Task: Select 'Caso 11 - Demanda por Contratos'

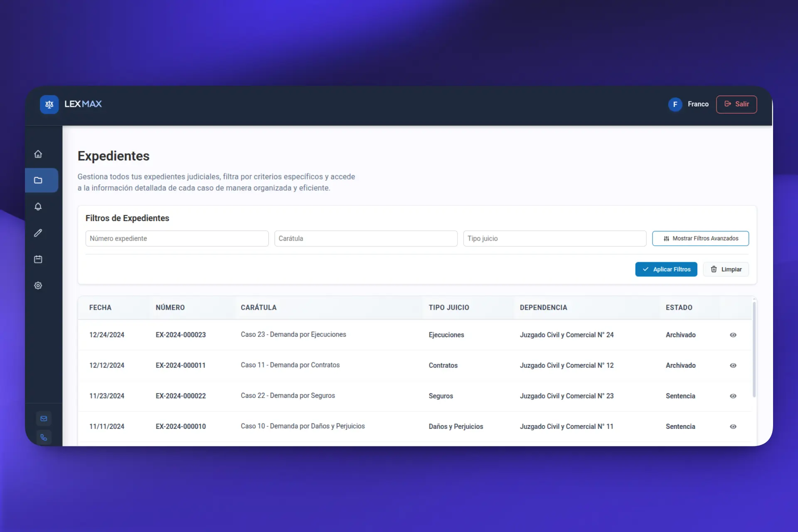Action: pyautogui.click(x=290, y=365)
